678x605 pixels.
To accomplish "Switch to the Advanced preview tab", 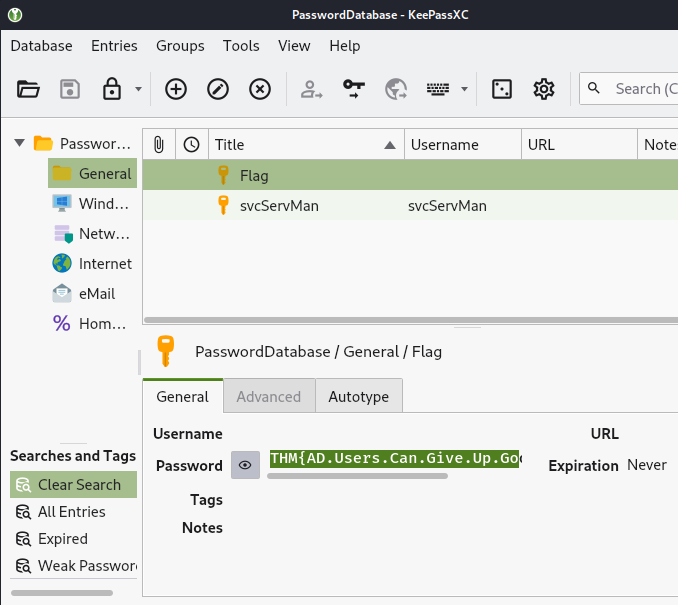I will click(x=269, y=397).
